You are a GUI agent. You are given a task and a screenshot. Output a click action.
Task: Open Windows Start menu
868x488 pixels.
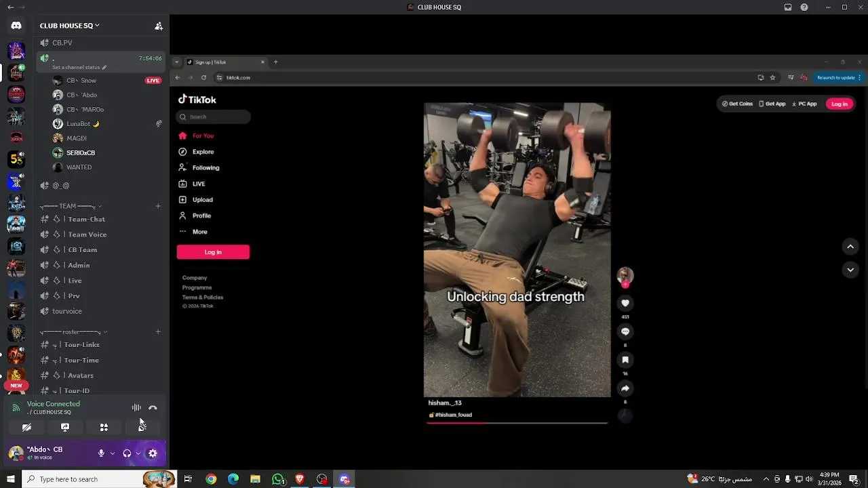click(x=10, y=479)
